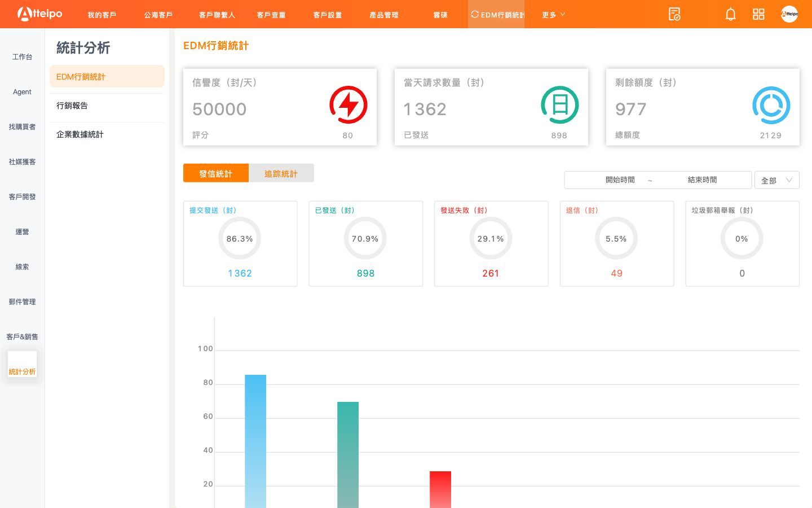Go to 社媒獲客 in left sidebar
The image size is (812, 508).
coord(23,161)
